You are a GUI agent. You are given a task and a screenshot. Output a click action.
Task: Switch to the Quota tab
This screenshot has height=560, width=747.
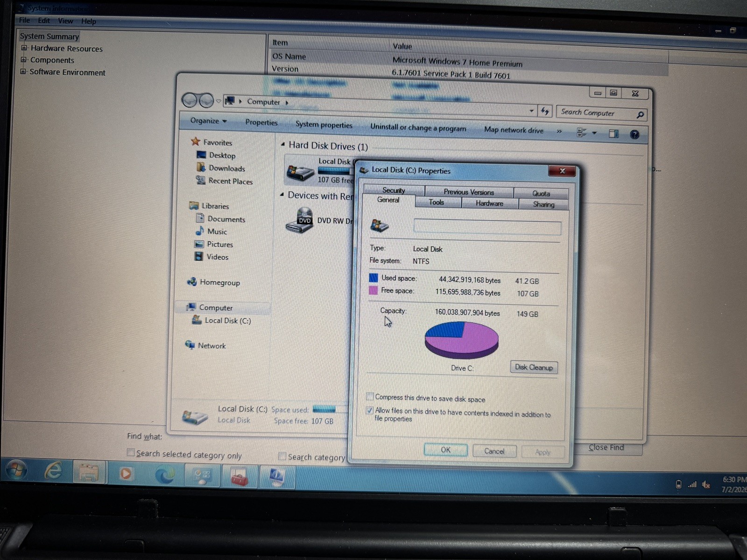tap(541, 193)
